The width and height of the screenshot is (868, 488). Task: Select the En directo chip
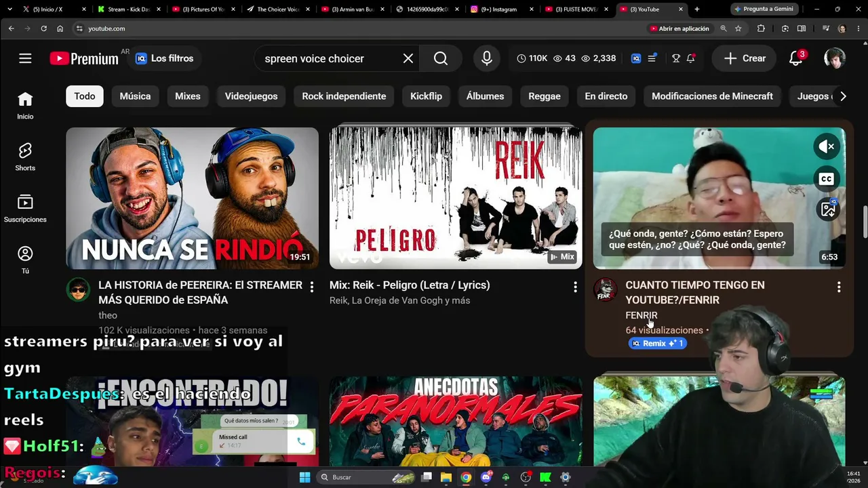point(606,96)
